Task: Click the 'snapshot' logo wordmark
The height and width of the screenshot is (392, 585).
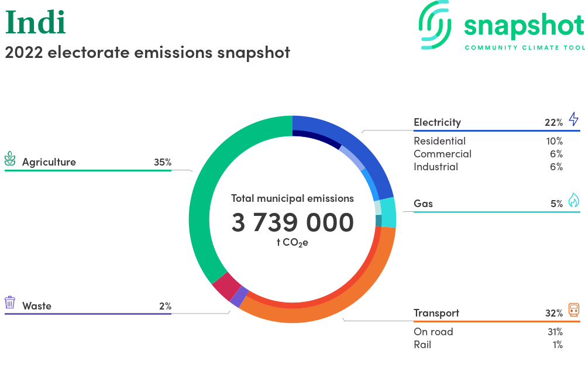Action: 524,26
